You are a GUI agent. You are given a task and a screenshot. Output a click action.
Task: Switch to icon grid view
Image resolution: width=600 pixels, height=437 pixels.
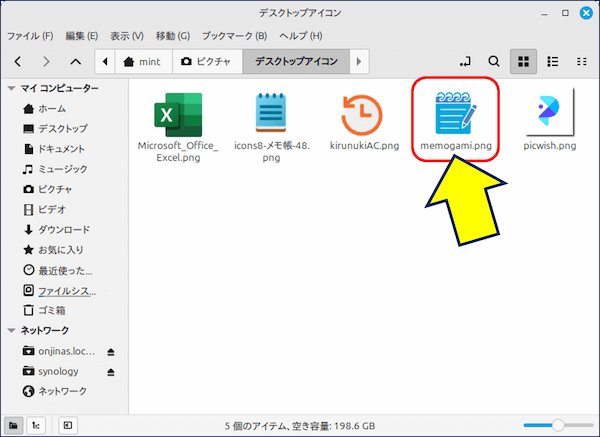click(522, 62)
